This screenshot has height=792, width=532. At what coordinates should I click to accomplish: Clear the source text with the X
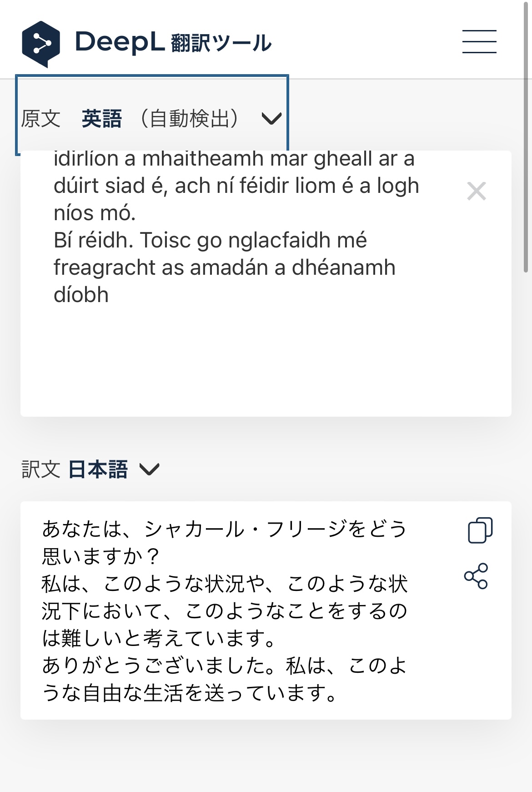tap(477, 191)
